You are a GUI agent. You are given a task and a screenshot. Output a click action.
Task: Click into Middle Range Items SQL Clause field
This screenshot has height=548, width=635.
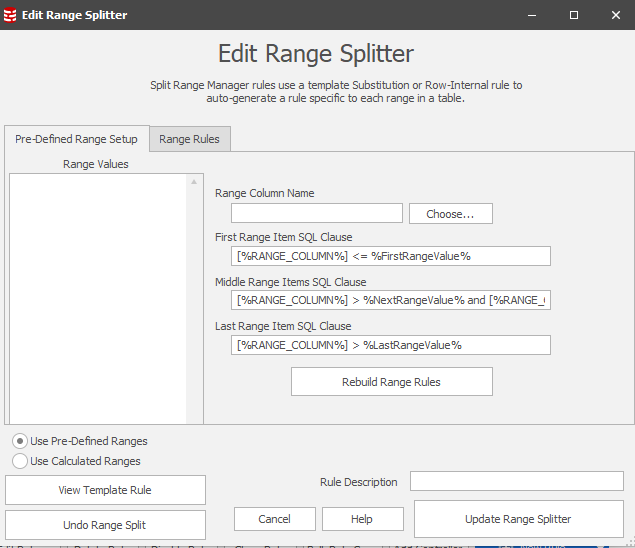point(390,300)
